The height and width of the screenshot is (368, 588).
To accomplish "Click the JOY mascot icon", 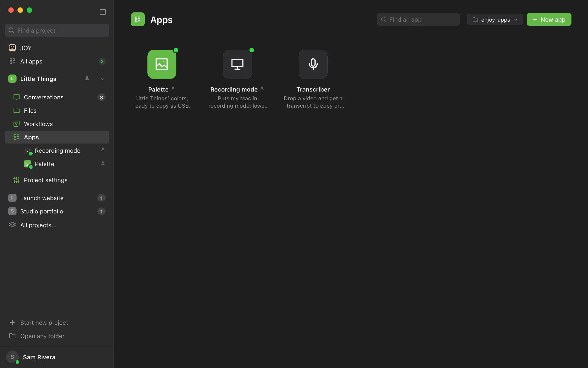I will 12,48.
